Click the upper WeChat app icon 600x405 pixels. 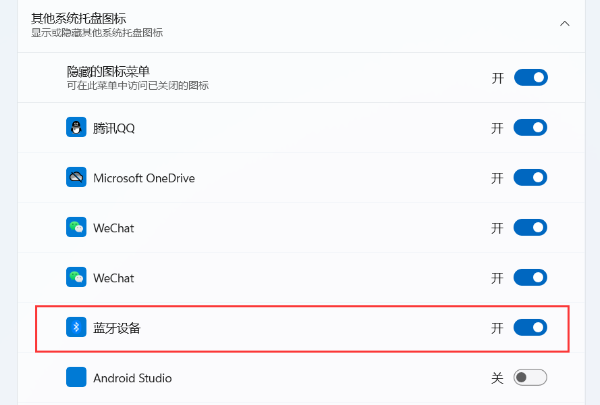pos(76,228)
